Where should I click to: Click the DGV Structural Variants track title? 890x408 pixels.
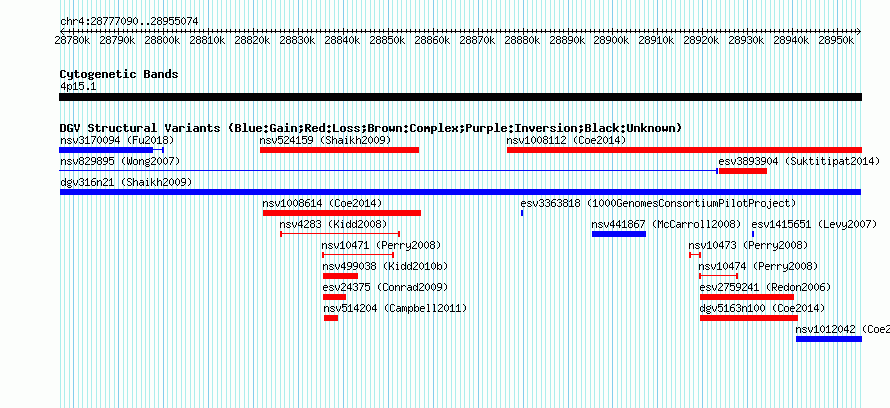pyautogui.click(x=371, y=128)
